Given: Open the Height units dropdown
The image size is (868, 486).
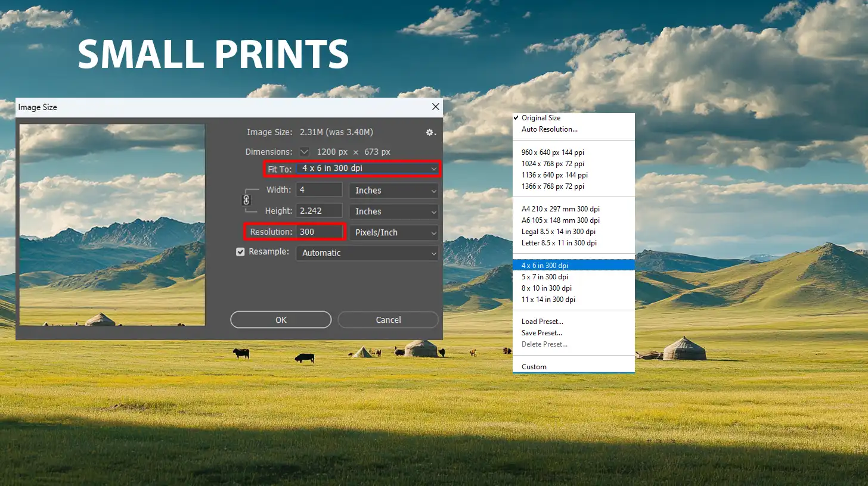Looking at the screenshot, I should [x=393, y=211].
